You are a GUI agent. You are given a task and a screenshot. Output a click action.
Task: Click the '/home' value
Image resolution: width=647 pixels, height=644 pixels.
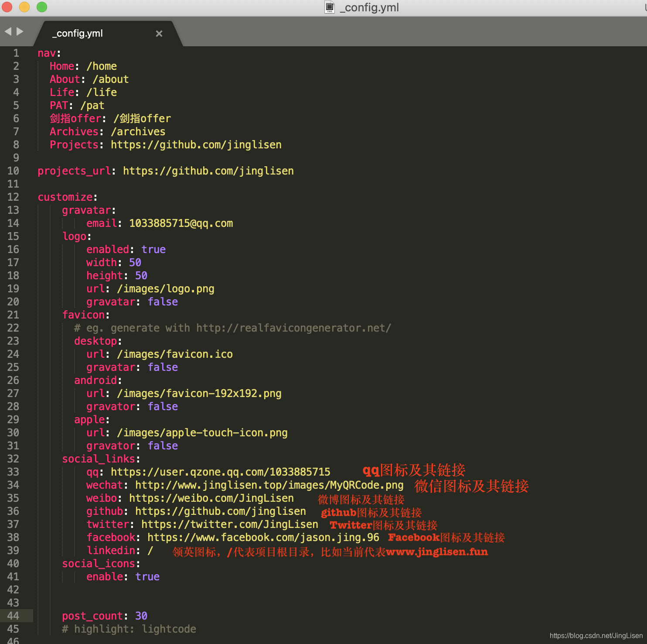102,66
